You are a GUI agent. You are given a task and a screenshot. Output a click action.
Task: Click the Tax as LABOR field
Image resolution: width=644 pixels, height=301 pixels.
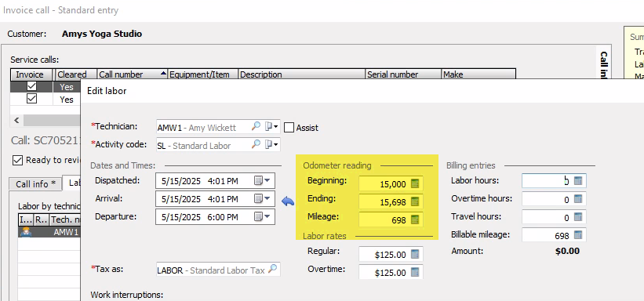pos(218,270)
